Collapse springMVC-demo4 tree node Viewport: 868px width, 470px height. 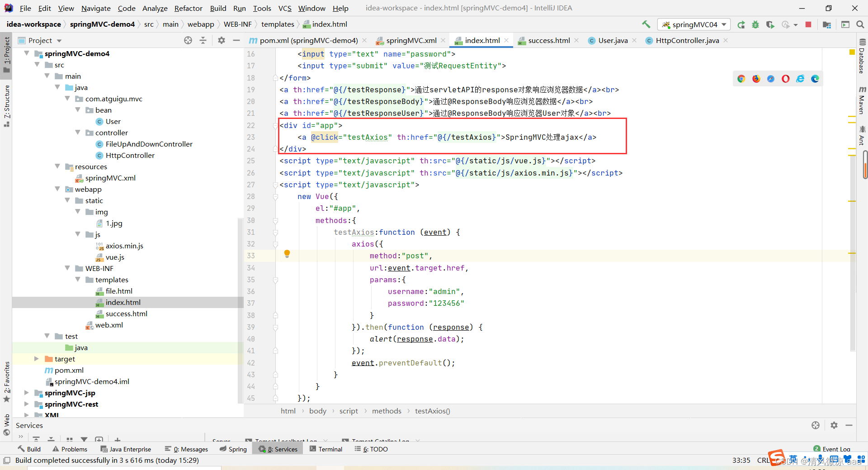coord(27,53)
